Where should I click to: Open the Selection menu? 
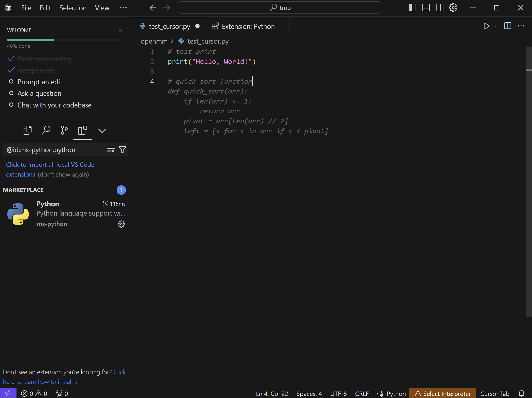(73, 8)
